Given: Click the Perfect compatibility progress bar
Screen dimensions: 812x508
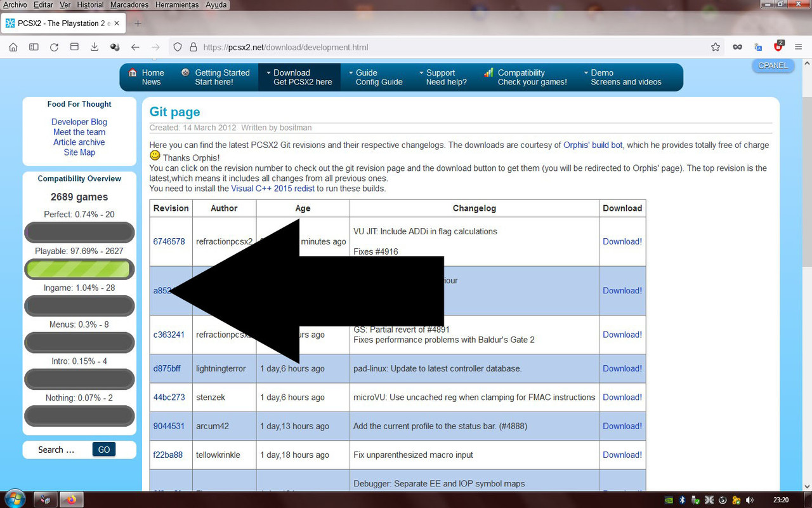Looking at the screenshot, I should pyautogui.click(x=79, y=232).
